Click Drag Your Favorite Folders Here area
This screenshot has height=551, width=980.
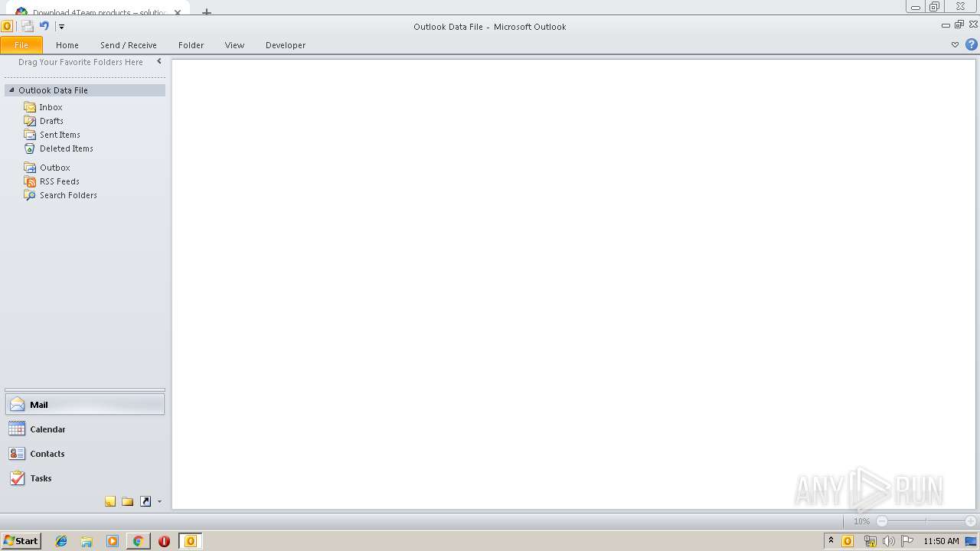(x=80, y=62)
